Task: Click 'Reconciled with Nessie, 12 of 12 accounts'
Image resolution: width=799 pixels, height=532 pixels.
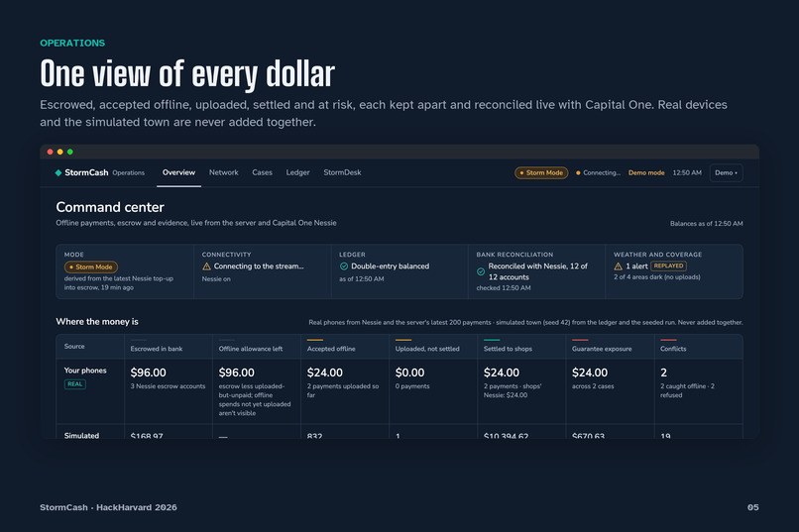Action: 537,271
